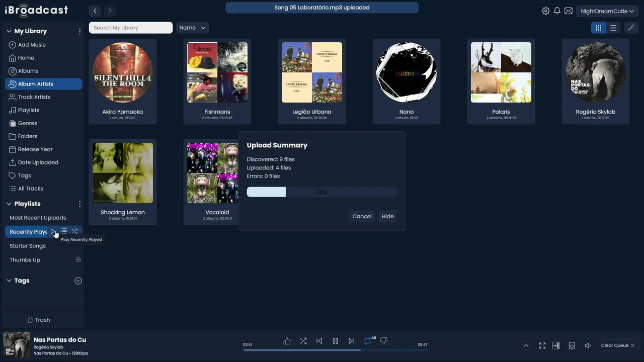Open All Tracks in sidebar
The width and height of the screenshot is (644, 362).
coord(43,189)
